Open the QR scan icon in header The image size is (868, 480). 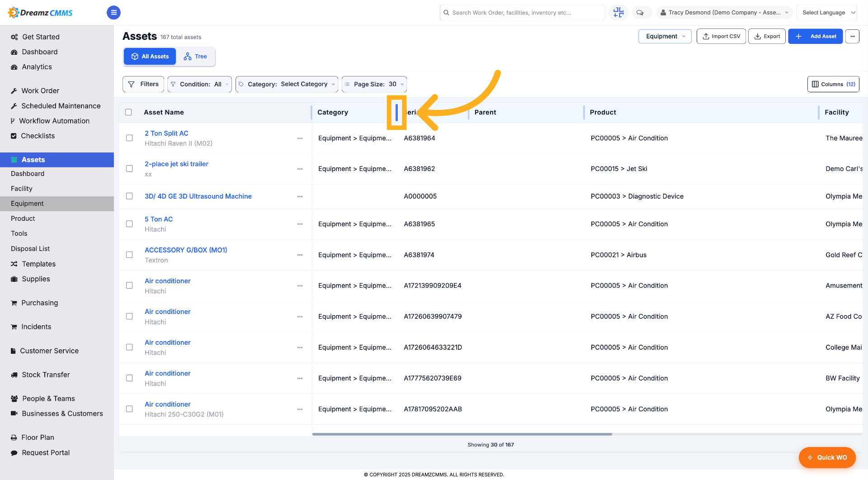pos(618,12)
